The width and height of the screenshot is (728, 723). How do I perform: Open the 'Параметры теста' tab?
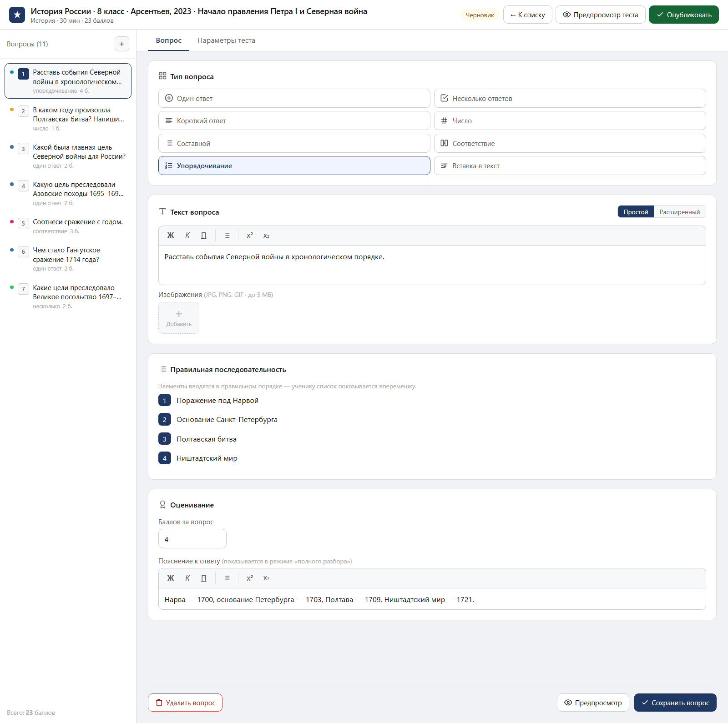(226, 40)
